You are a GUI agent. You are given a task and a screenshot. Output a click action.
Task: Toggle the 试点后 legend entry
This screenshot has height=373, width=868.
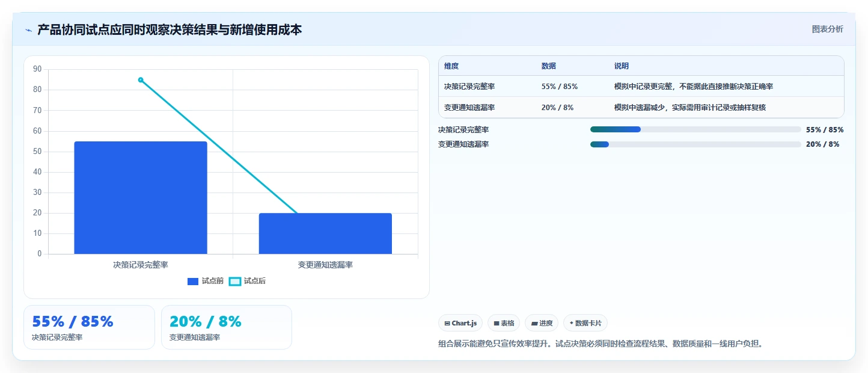(248, 281)
